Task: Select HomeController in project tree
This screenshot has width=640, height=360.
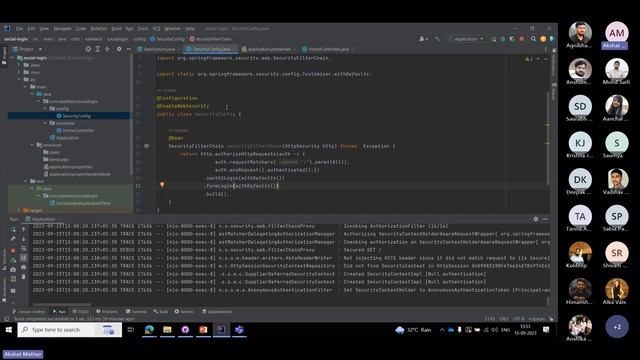Action: coord(75,131)
